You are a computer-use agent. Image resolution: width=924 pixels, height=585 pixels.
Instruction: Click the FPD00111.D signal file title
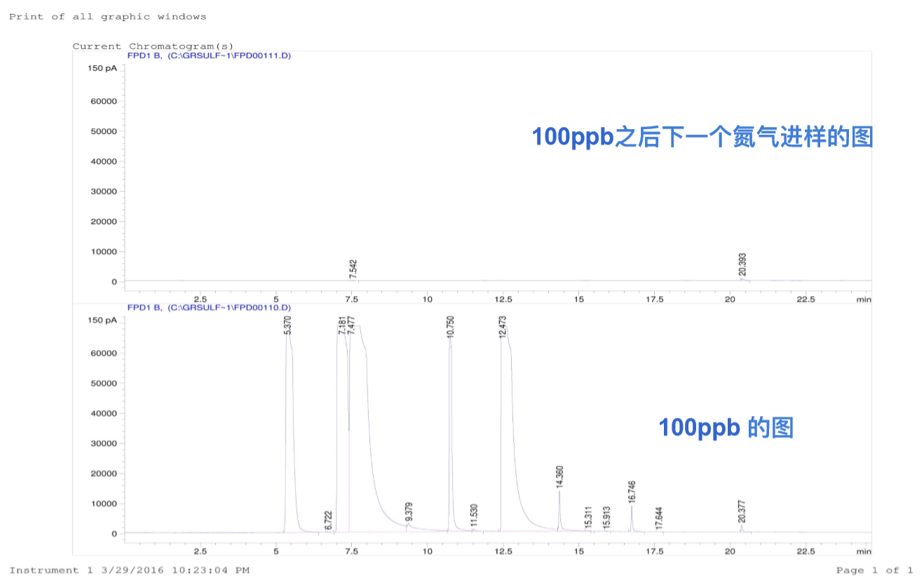[208, 55]
